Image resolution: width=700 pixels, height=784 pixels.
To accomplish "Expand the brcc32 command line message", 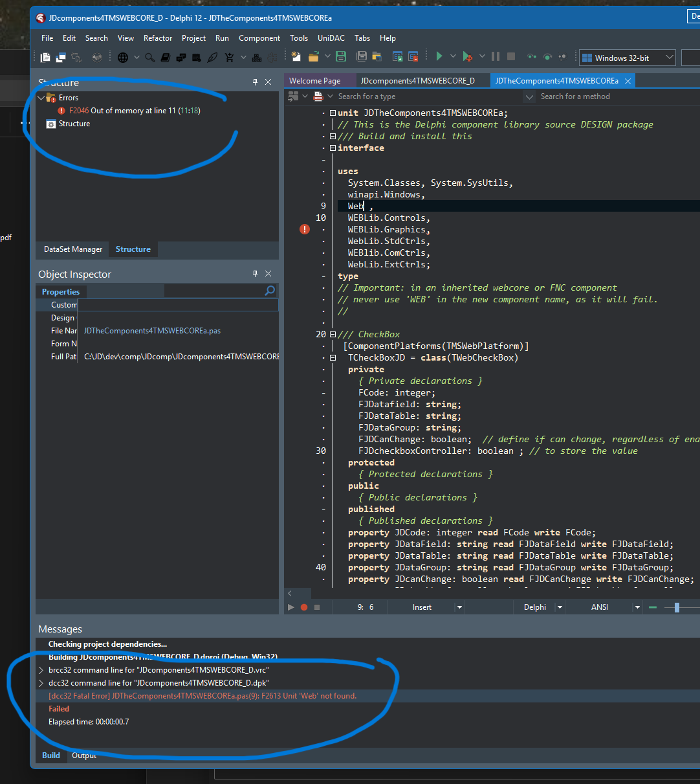I will click(42, 670).
